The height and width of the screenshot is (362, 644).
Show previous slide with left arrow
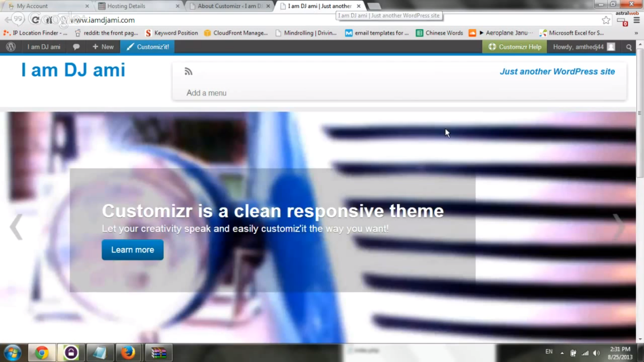[16, 227]
